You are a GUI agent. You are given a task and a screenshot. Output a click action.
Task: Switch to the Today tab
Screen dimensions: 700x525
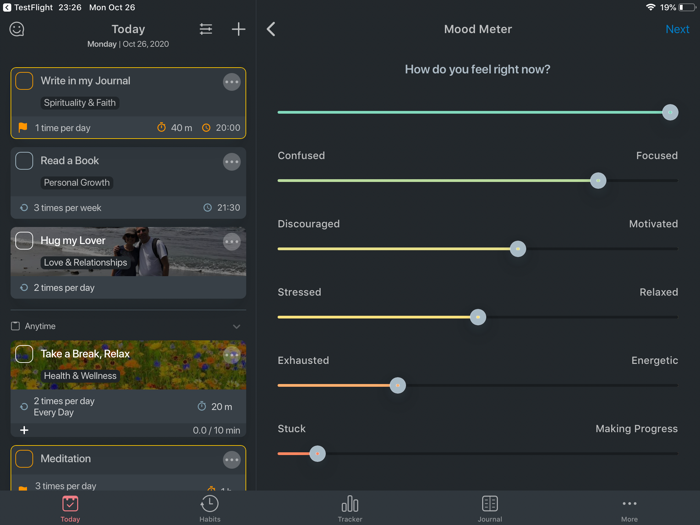[x=70, y=509]
